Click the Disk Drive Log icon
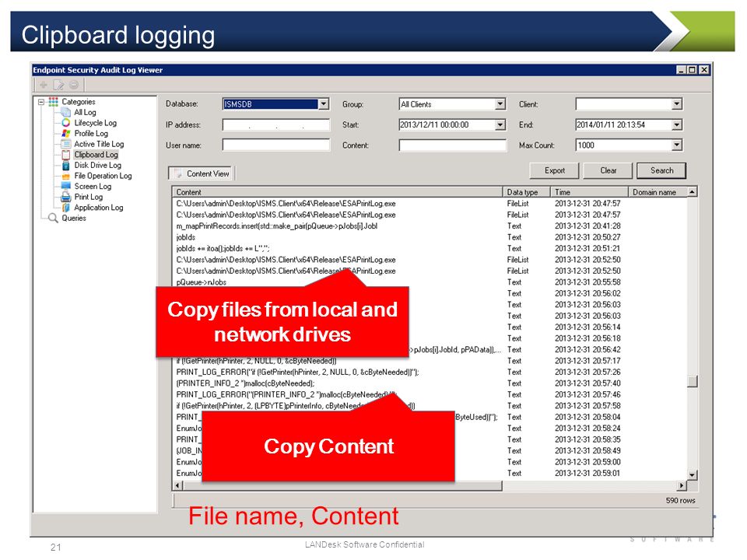This screenshot has width=747, height=560. pyautogui.click(x=65, y=165)
